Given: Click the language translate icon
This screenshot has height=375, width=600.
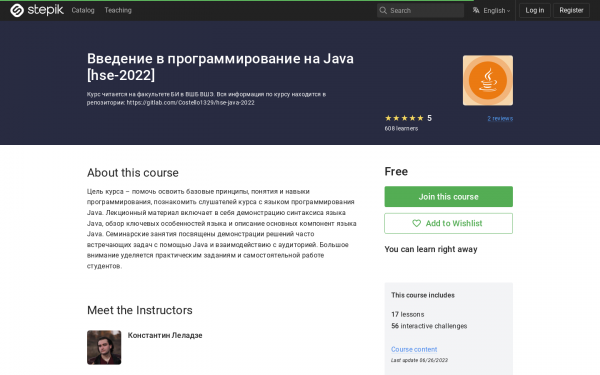Looking at the screenshot, I should click(476, 10).
